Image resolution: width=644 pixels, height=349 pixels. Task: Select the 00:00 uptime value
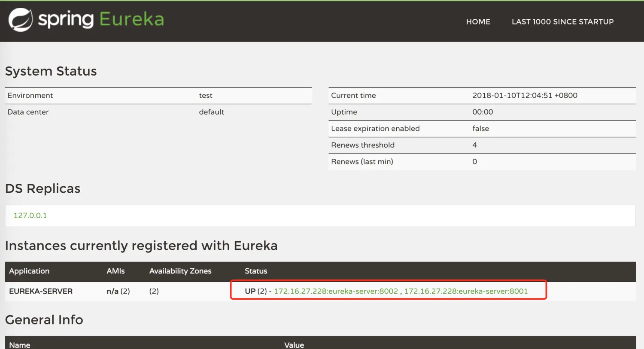(x=483, y=112)
